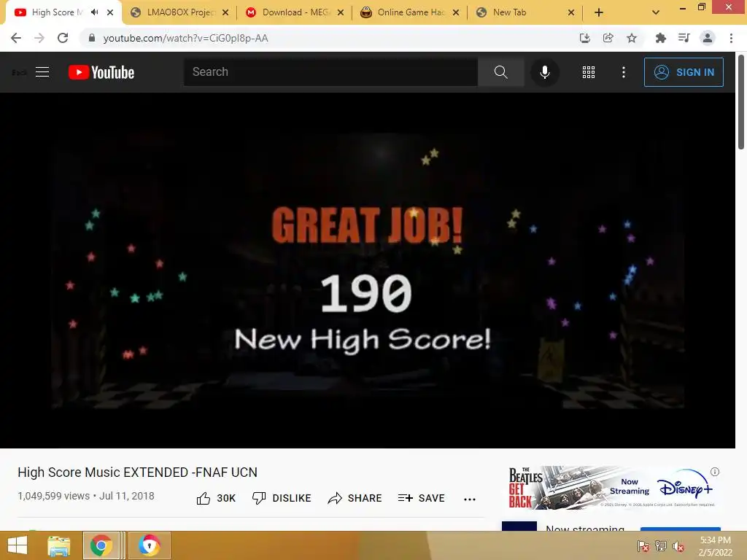Viewport: 747px width, 560px height.
Task: Open more actions ellipsis under video
Action: click(470, 499)
